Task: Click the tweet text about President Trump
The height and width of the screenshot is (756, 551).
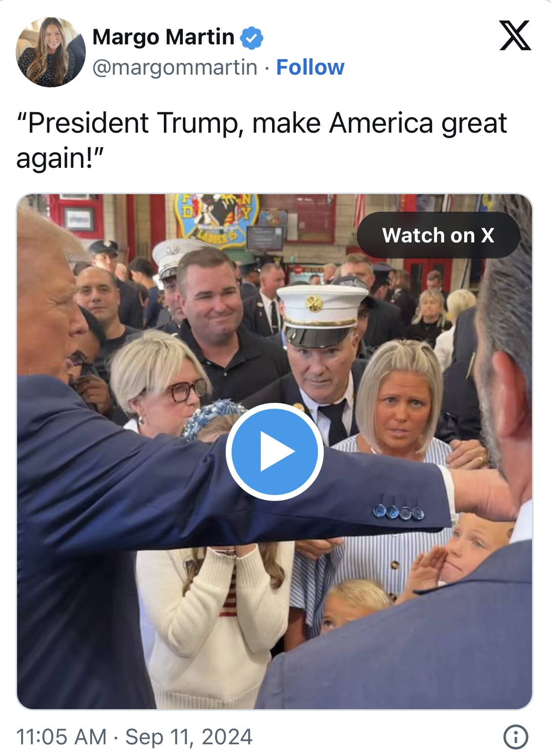Action: pyautogui.click(x=261, y=140)
